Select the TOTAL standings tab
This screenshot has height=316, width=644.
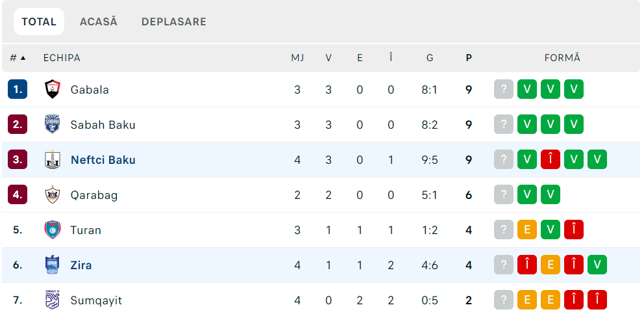click(39, 22)
